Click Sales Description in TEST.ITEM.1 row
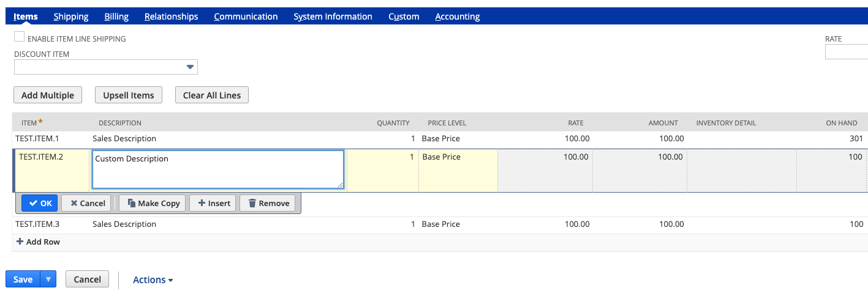Viewport: 868px width, 296px height. pos(124,139)
